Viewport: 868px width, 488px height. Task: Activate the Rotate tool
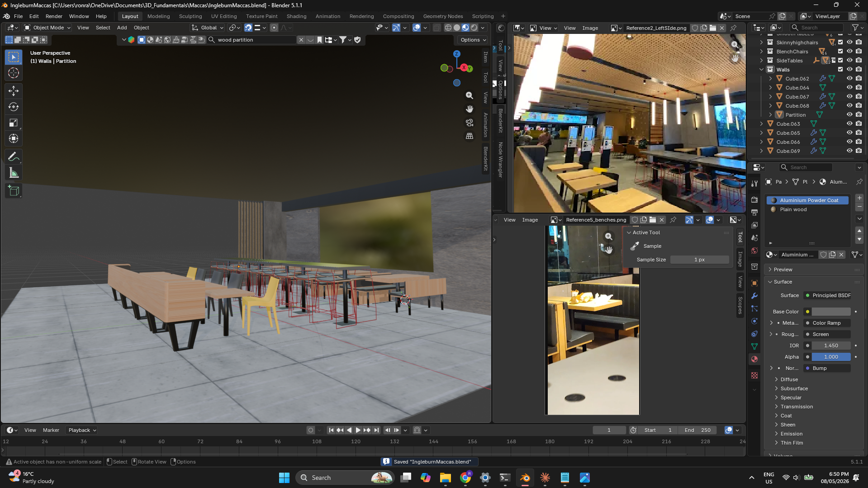pyautogui.click(x=14, y=107)
